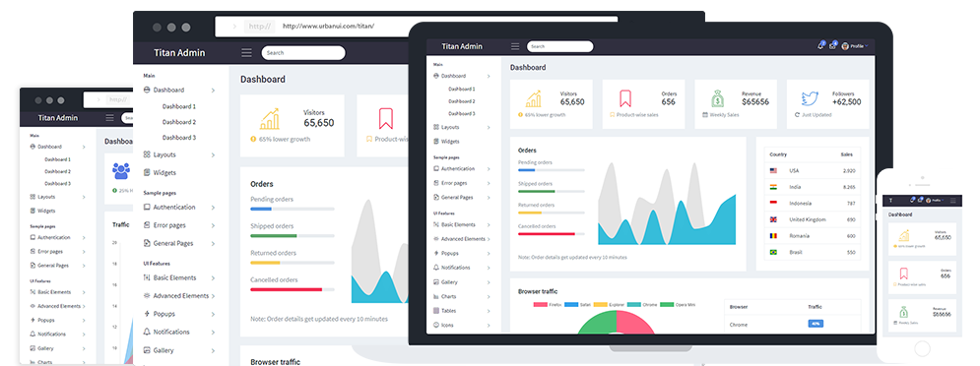Click the Search field in center browser window

(x=303, y=53)
